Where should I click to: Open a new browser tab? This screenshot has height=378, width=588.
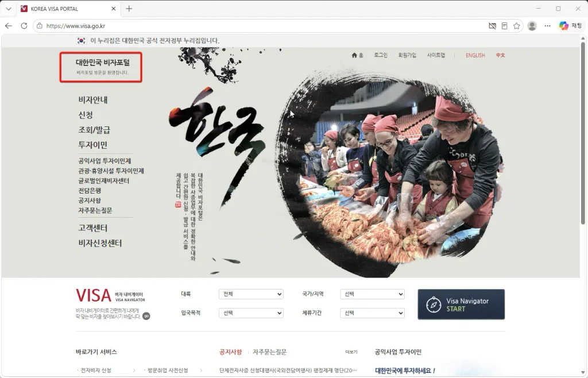click(129, 9)
